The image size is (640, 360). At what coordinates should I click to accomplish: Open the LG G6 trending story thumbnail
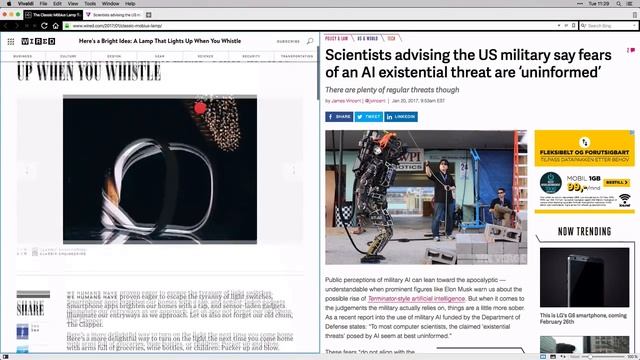pyautogui.click(x=584, y=277)
